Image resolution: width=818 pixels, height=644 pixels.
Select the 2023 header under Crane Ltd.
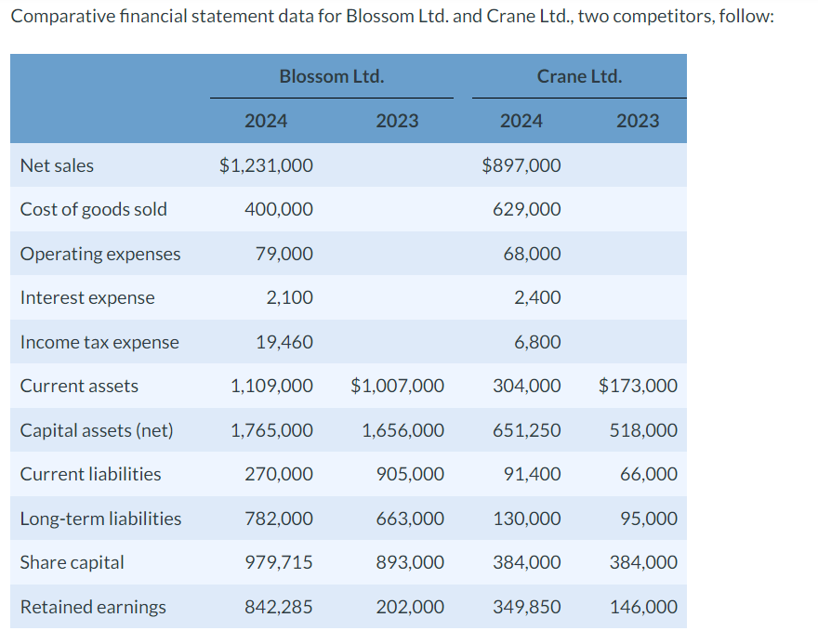[640, 121]
